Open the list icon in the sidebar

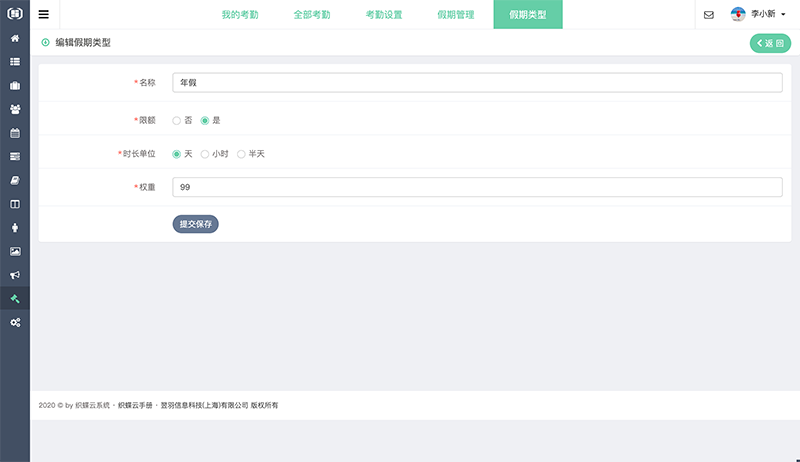(x=15, y=62)
